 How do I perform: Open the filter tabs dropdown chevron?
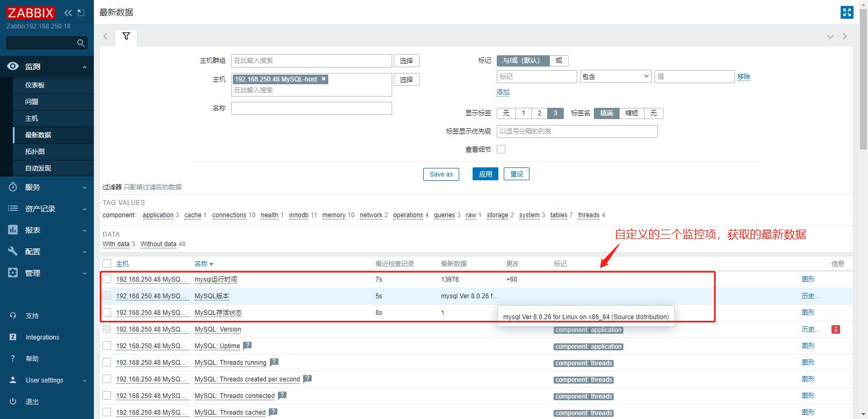click(x=830, y=36)
